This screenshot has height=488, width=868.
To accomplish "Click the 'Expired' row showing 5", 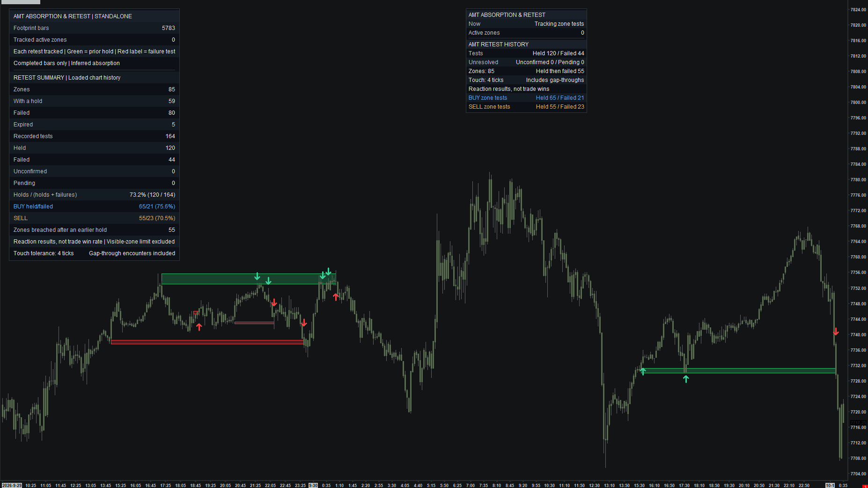I will [94, 125].
